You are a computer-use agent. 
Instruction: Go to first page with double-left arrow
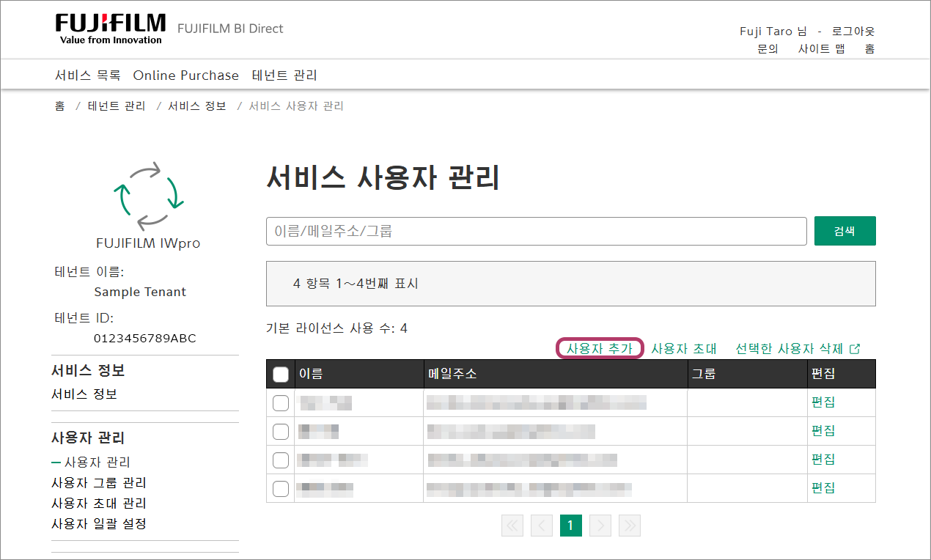click(512, 525)
